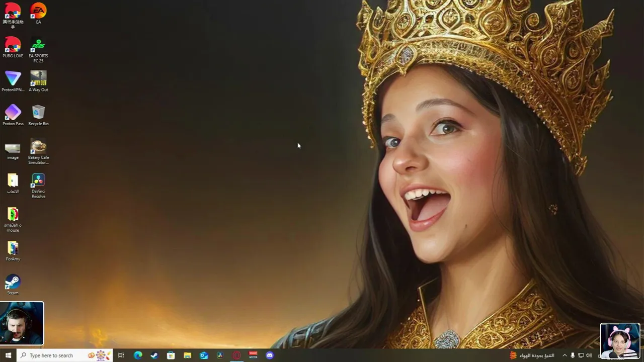Open the red-labeled app next to Discord
The width and height of the screenshot is (644, 362).
[253, 355]
